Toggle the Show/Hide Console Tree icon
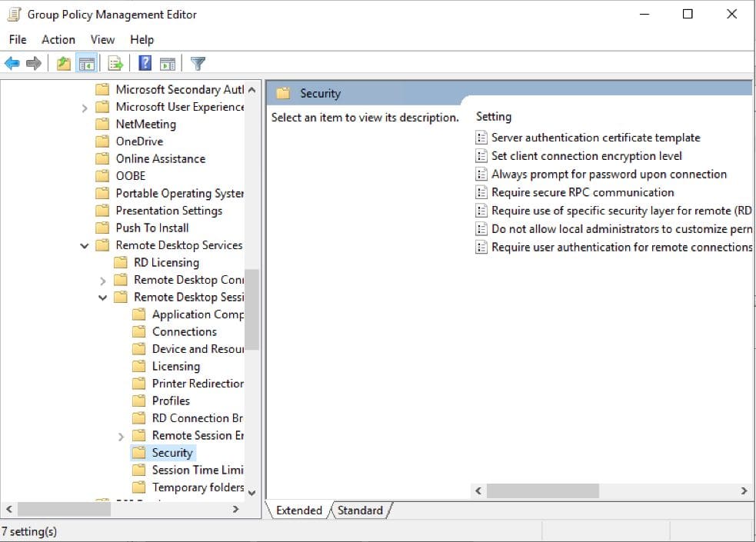This screenshot has height=542, width=756. (x=87, y=63)
